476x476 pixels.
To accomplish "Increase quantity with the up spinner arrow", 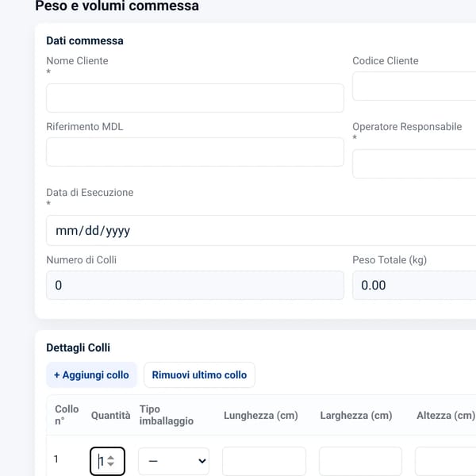I will pos(111,458).
